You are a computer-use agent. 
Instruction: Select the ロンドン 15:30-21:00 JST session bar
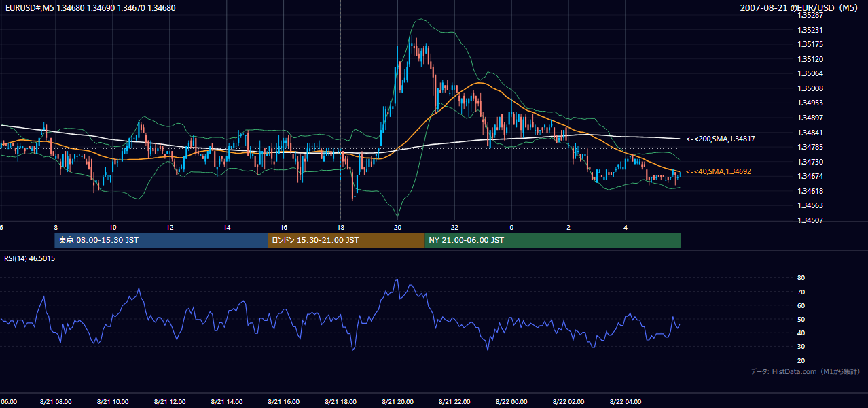tap(346, 240)
